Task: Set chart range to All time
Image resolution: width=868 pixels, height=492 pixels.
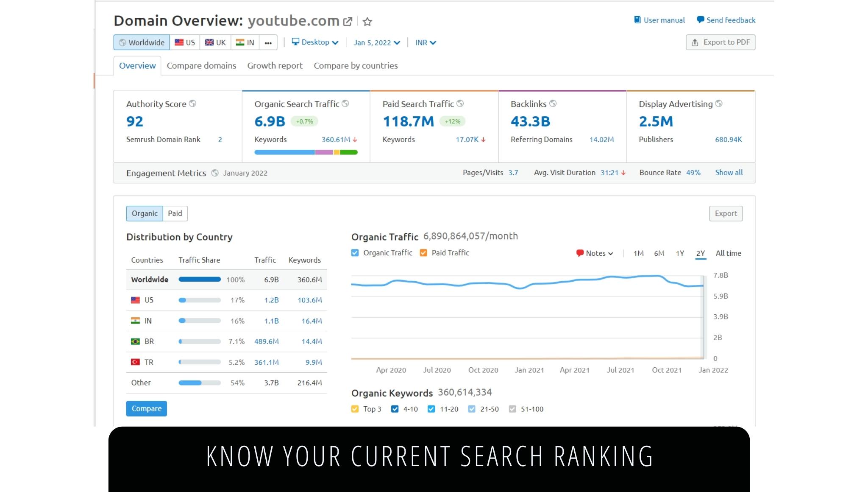Action: coord(729,253)
